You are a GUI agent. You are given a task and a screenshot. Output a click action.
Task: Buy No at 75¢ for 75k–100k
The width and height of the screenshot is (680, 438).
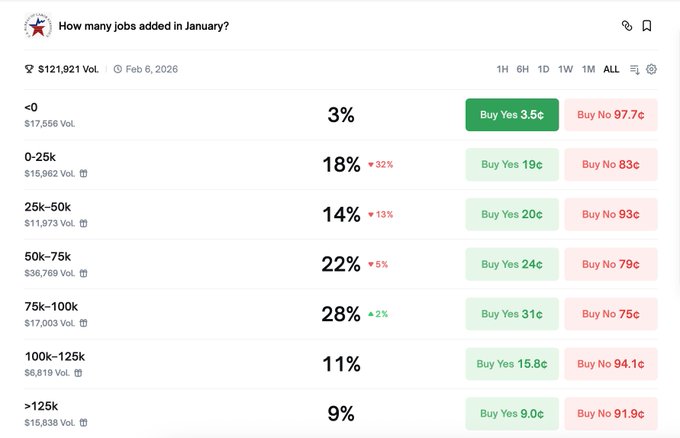[x=610, y=315]
